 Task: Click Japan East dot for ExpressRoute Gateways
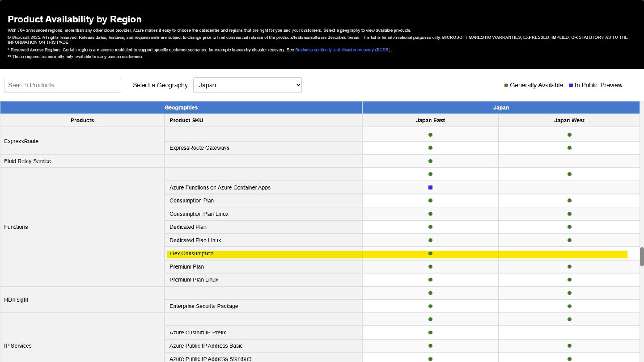click(430, 148)
